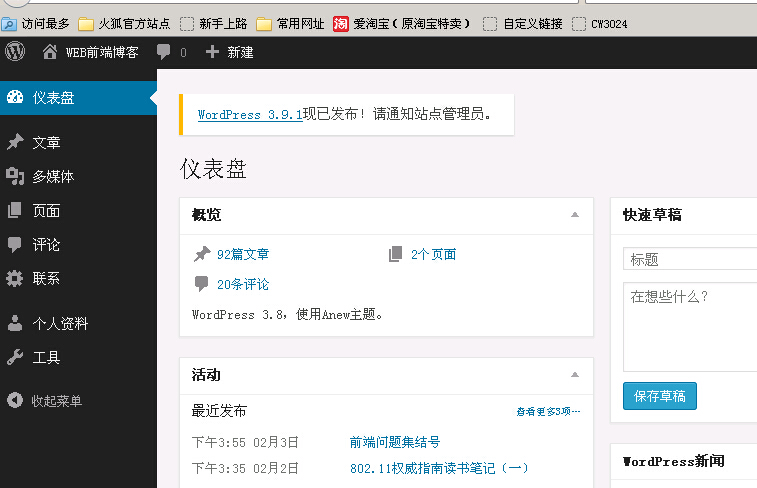Click the 最近发布 heading
757x488 pixels.
tap(219, 411)
